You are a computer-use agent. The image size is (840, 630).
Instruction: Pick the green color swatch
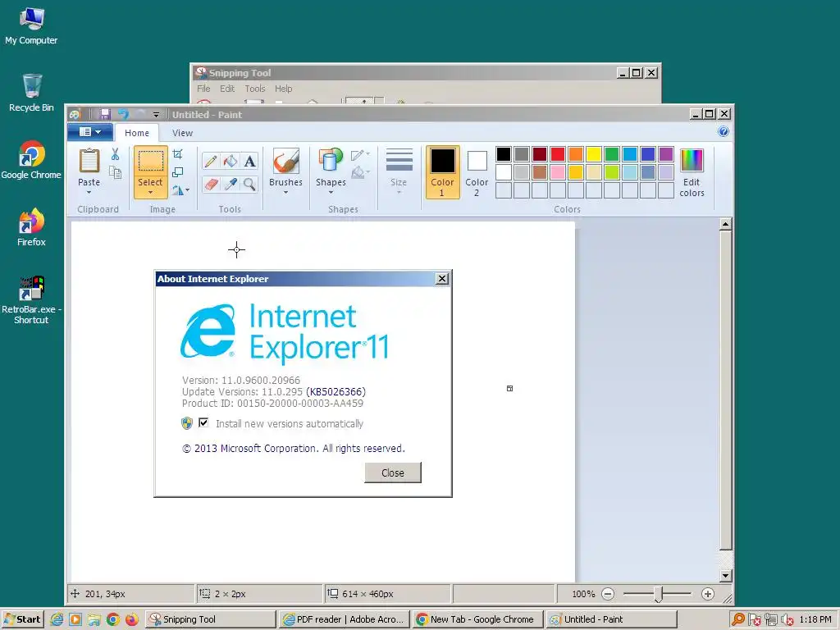point(612,154)
